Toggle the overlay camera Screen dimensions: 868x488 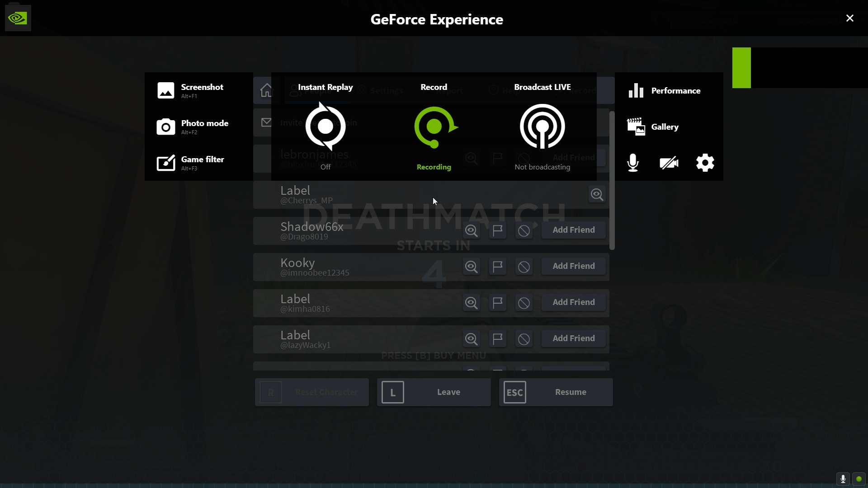click(x=669, y=163)
